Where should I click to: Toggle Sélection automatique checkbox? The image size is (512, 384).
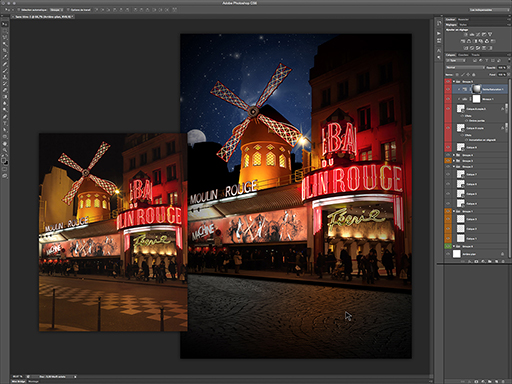click(x=19, y=10)
